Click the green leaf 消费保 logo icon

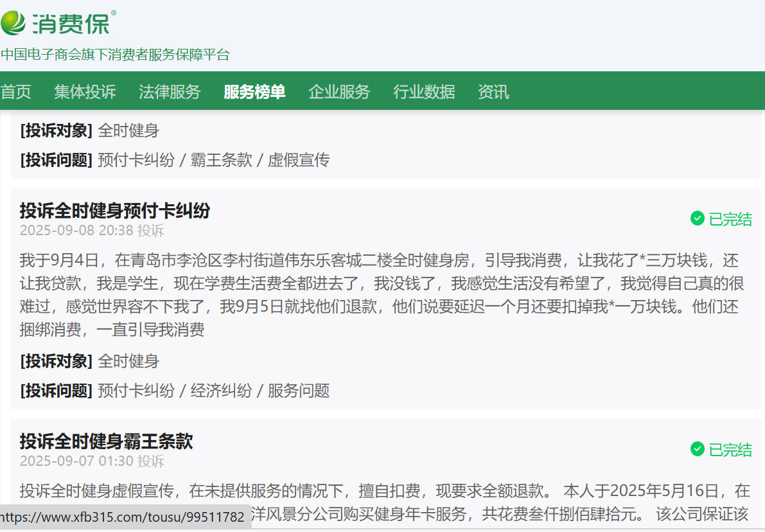[13, 23]
